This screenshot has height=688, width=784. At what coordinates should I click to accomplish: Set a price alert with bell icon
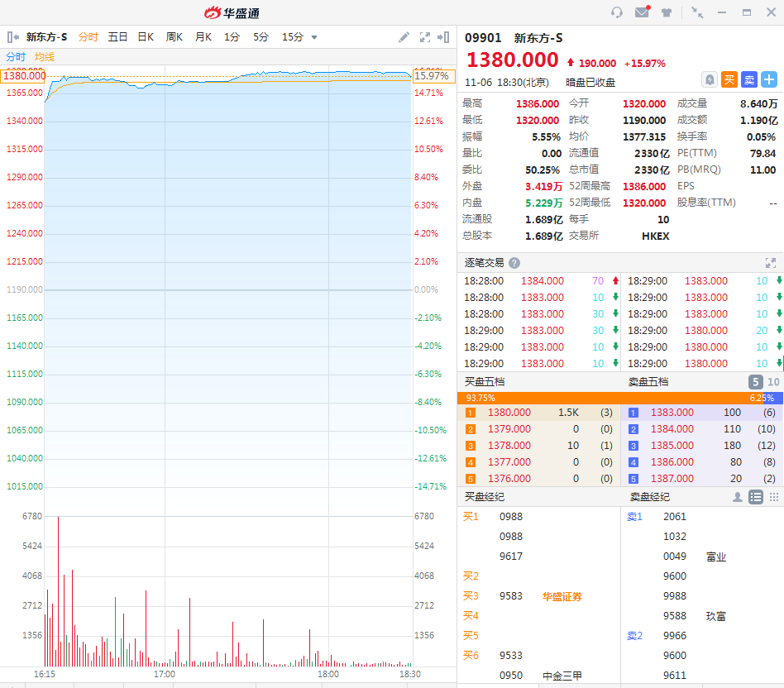710,79
